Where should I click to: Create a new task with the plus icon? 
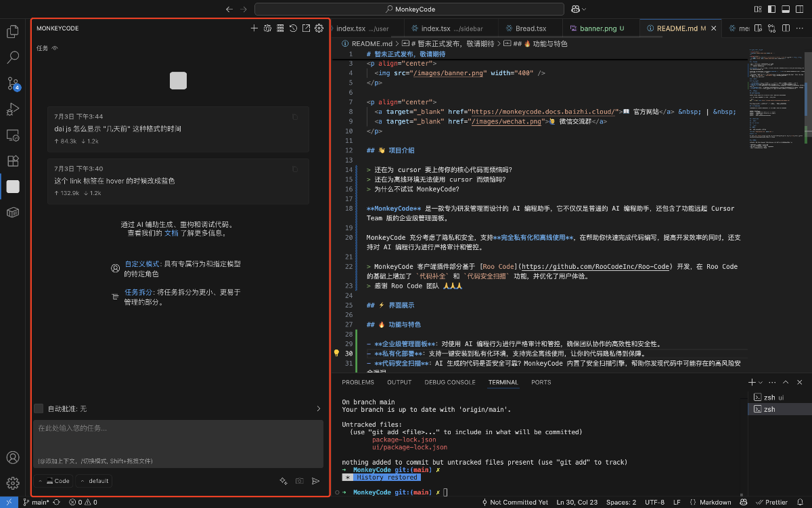254,28
